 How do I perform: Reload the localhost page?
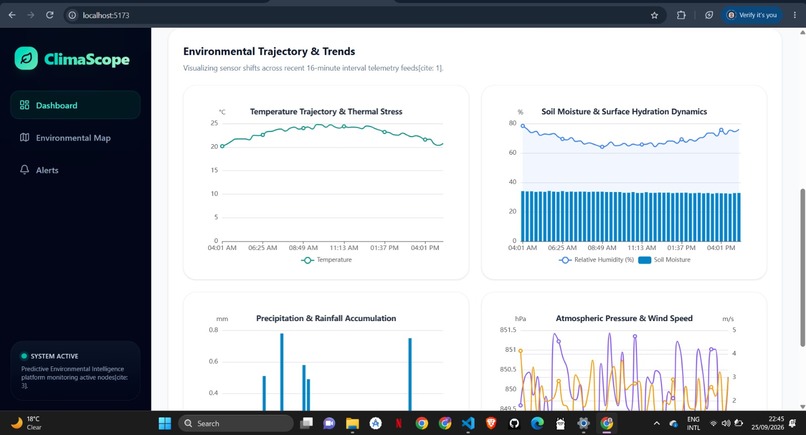(x=49, y=15)
